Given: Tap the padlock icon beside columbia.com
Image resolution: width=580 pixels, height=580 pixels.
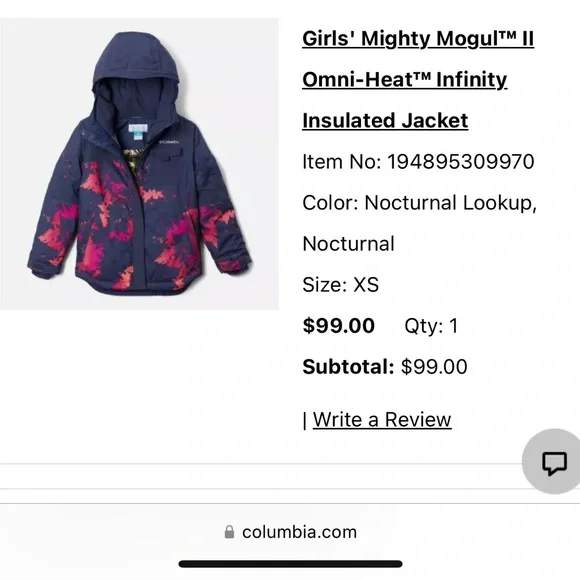Looking at the screenshot, I should point(229,532).
